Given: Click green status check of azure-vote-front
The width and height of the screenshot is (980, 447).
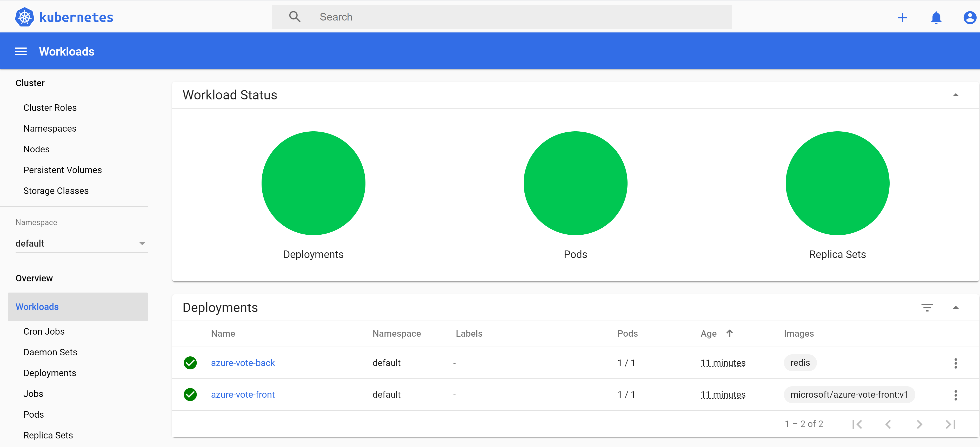Looking at the screenshot, I should pos(190,395).
